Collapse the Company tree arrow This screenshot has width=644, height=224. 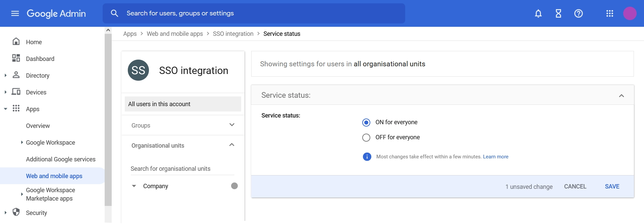click(x=134, y=186)
